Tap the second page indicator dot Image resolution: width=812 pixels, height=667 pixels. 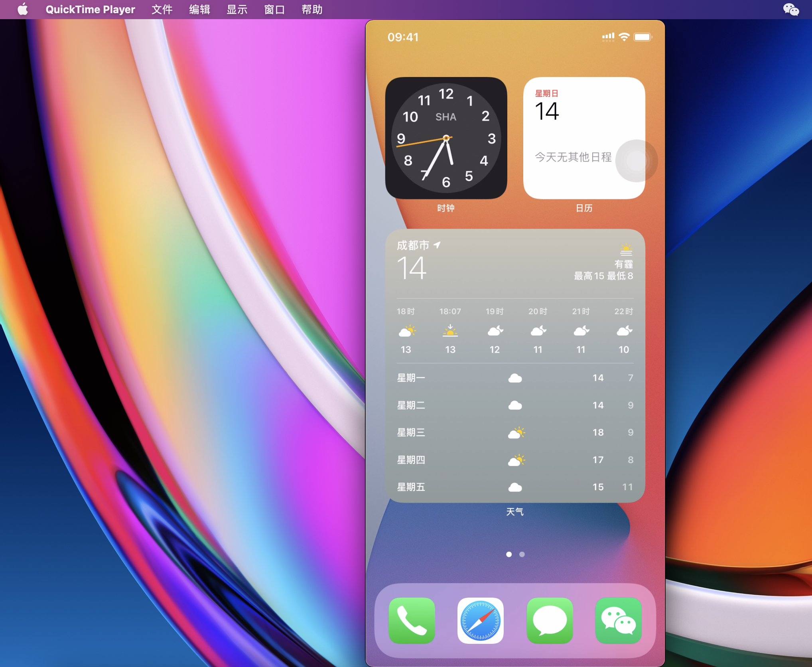pyautogui.click(x=522, y=554)
